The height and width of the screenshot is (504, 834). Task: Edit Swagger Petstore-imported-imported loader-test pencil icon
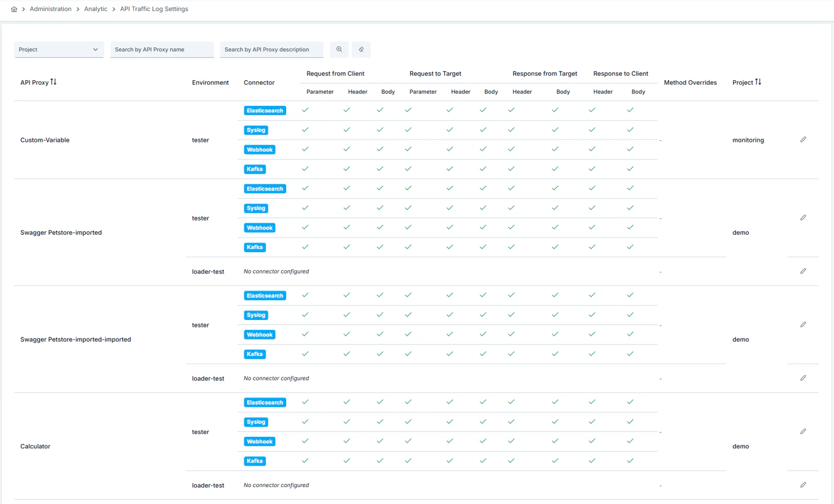click(803, 378)
